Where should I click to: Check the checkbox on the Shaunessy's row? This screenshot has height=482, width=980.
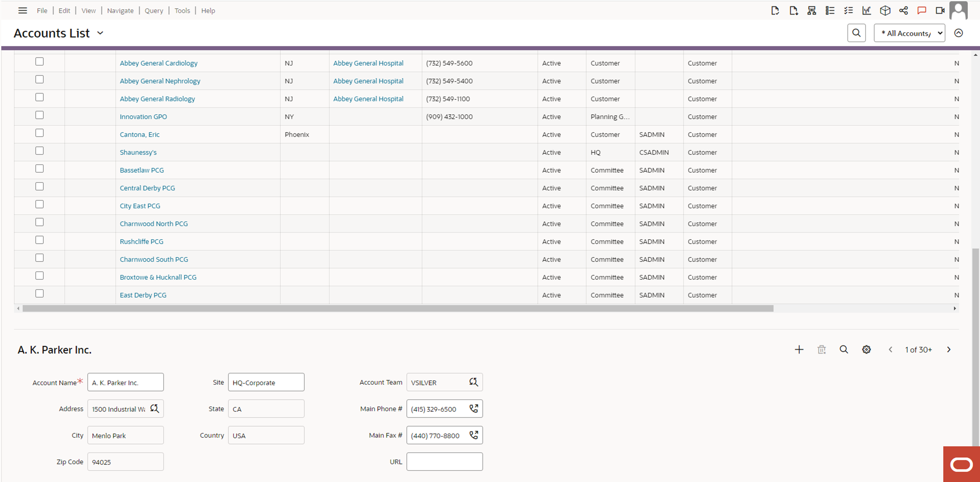tap(39, 150)
